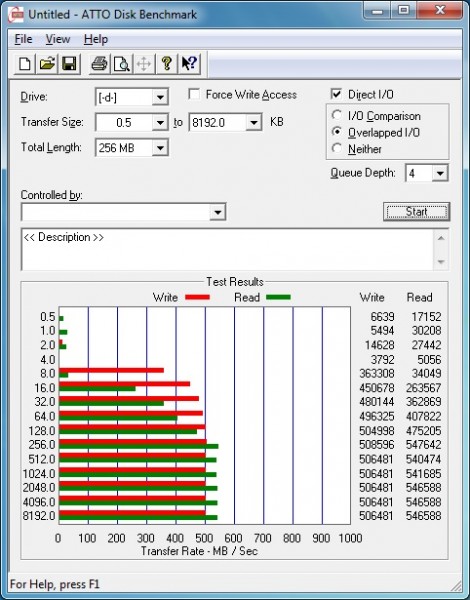Click into the Description text field

point(227,249)
